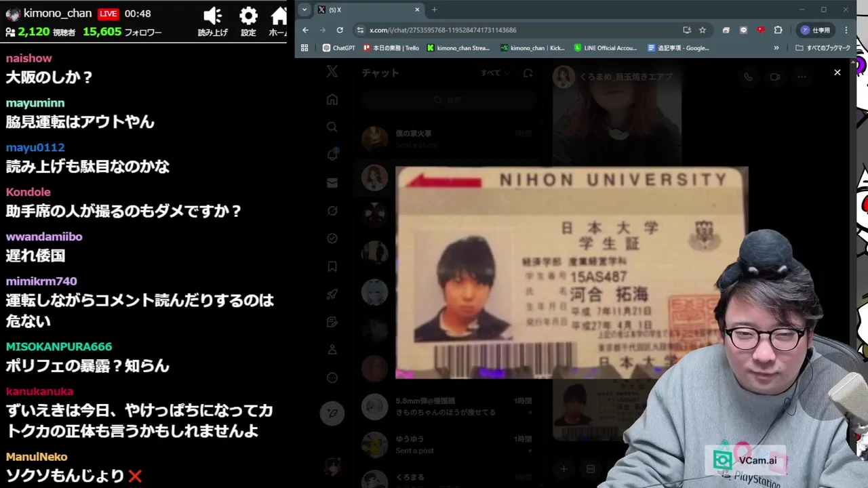The width and height of the screenshot is (868, 488).
Task: Open X bookmarks icon in sidebar
Action: click(332, 266)
